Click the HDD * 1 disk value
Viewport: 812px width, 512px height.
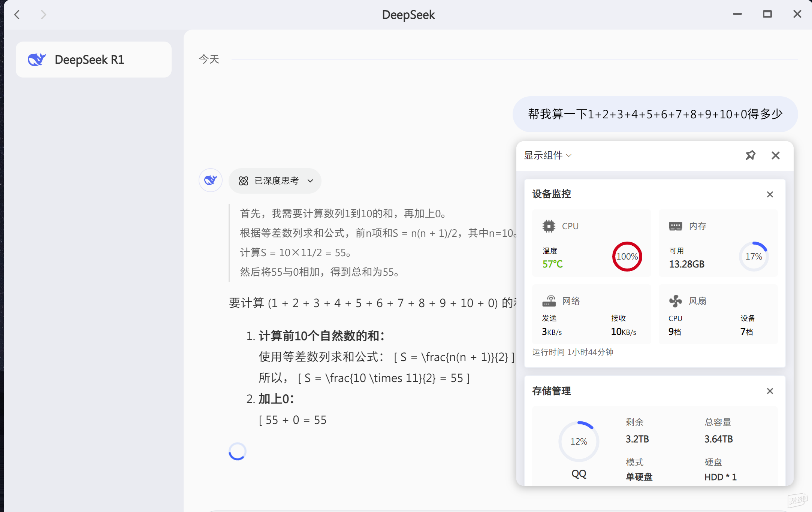click(721, 477)
